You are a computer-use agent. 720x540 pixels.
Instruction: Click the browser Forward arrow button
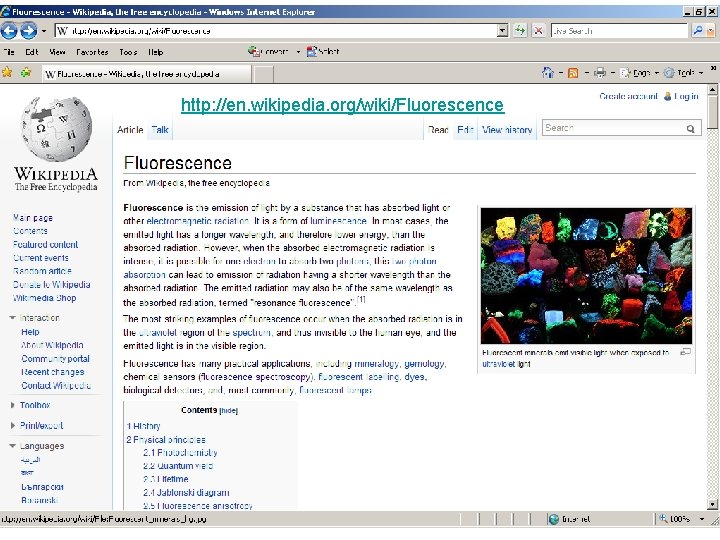click(x=28, y=31)
